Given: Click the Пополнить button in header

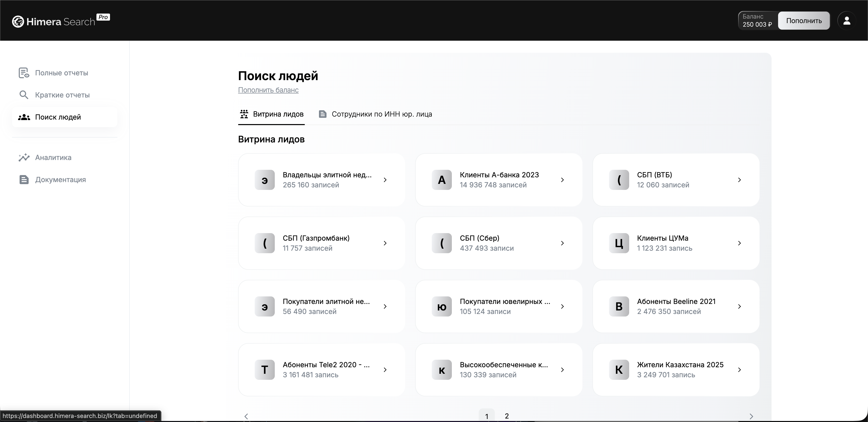Looking at the screenshot, I should (804, 21).
